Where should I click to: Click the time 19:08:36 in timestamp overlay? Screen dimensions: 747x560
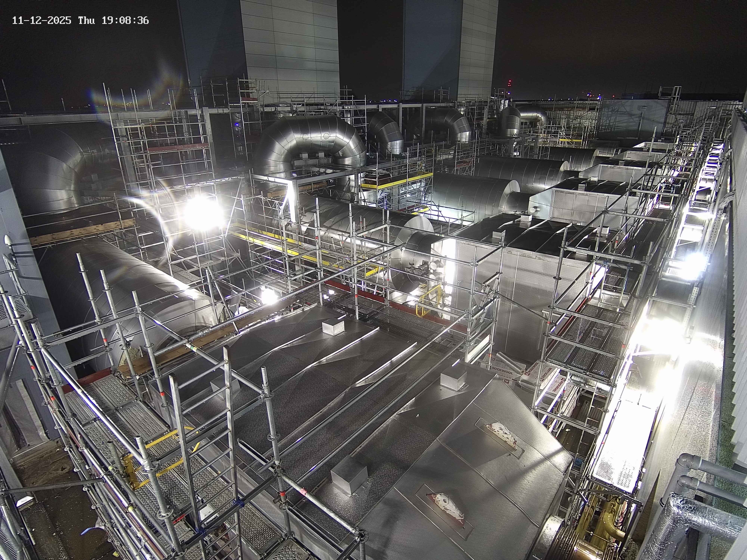coord(125,21)
